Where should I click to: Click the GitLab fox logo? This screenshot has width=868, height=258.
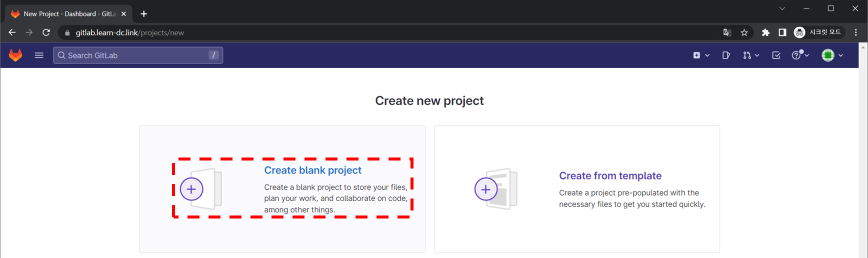click(15, 55)
